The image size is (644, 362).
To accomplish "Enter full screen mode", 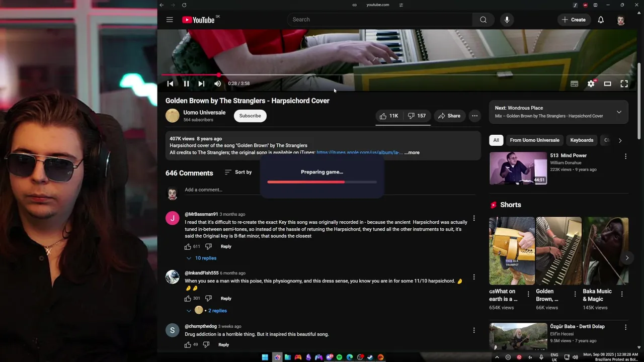I will 624,84.
